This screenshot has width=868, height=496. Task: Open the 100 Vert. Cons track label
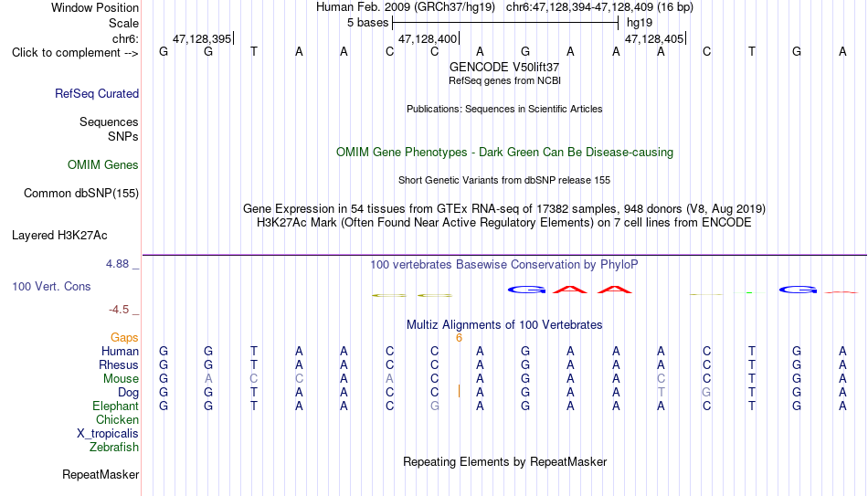point(51,286)
